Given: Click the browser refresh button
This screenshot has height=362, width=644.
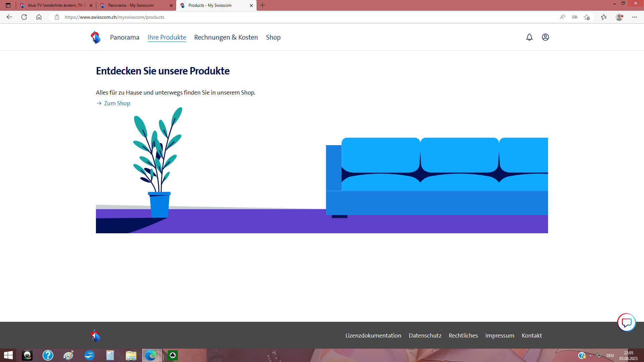Looking at the screenshot, I should coord(24,17).
